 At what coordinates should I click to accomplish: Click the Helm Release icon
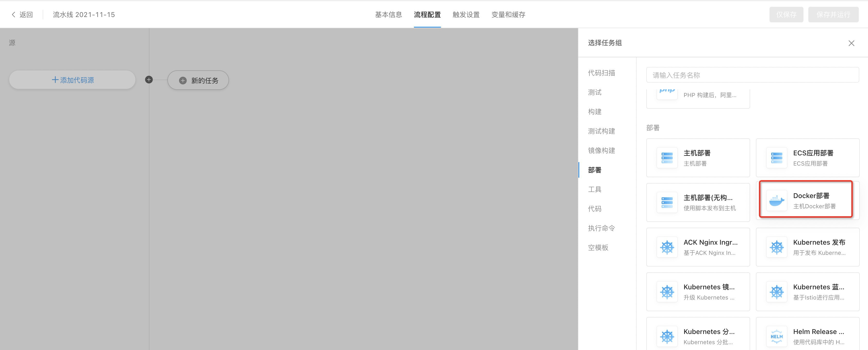[776, 336]
